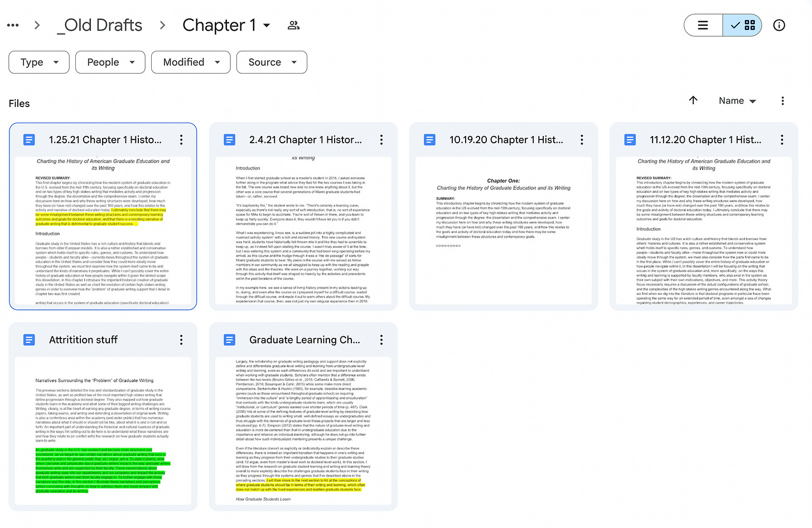
Task: Select the 11.12.20 Chapter 1 Hist... file name
Action: click(705, 140)
